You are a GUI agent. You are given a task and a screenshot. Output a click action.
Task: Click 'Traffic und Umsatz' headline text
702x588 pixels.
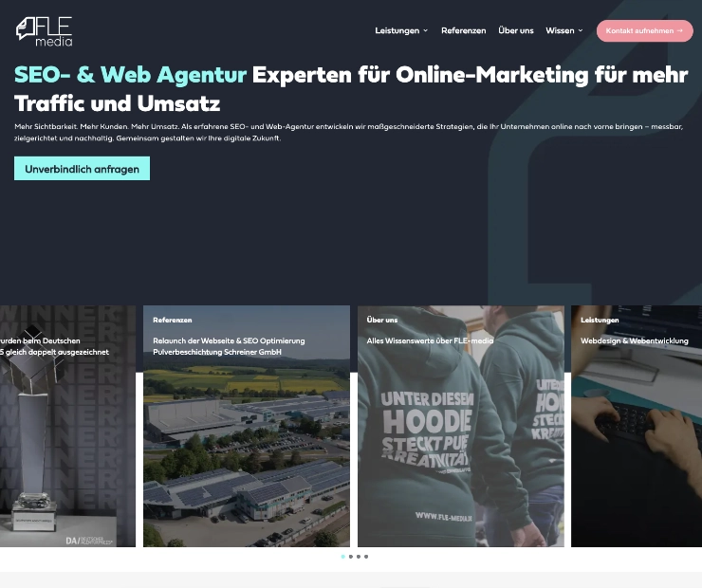(118, 103)
